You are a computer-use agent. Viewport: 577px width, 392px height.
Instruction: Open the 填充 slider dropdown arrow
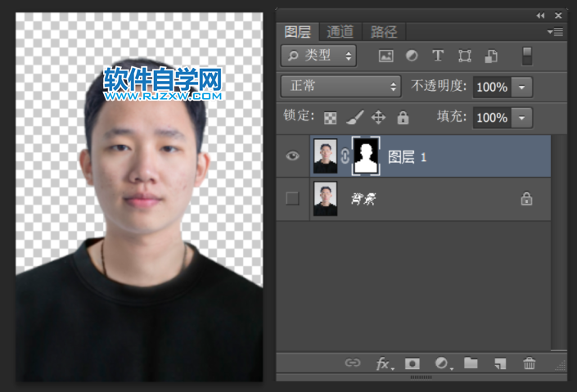pyautogui.click(x=522, y=118)
